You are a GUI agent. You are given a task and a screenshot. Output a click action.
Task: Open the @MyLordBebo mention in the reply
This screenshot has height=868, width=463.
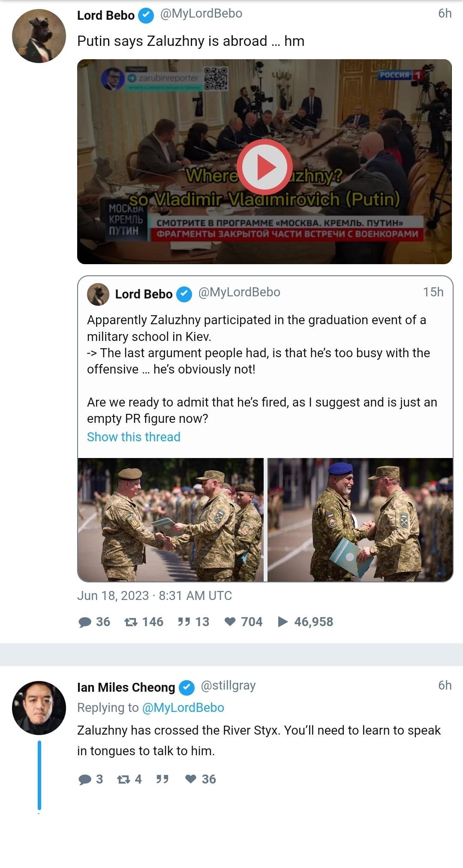[183, 708]
